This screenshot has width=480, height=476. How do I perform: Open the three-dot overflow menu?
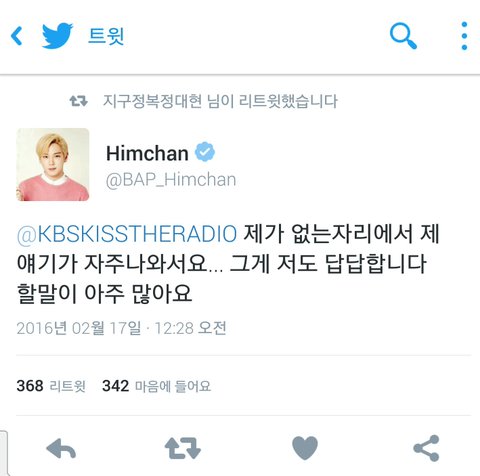point(464,36)
